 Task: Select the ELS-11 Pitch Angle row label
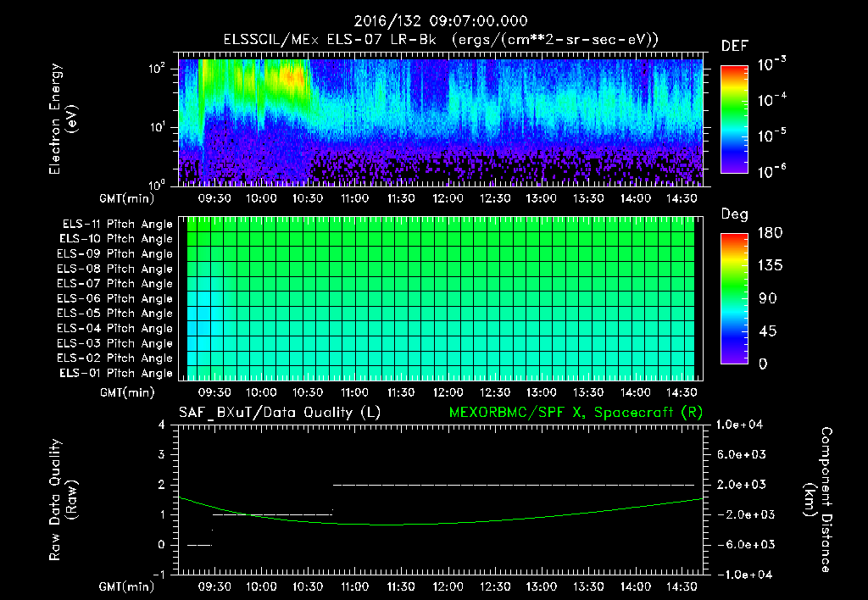pyautogui.click(x=117, y=225)
